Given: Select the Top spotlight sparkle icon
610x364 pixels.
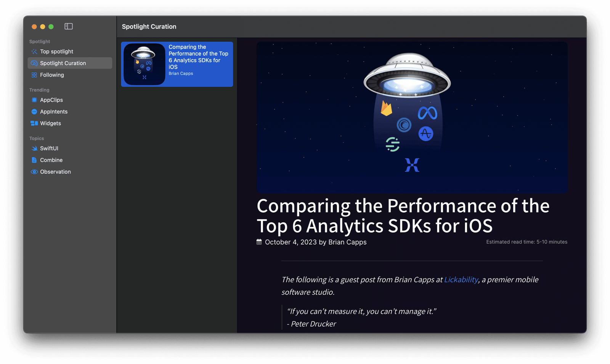Looking at the screenshot, I should (x=34, y=51).
